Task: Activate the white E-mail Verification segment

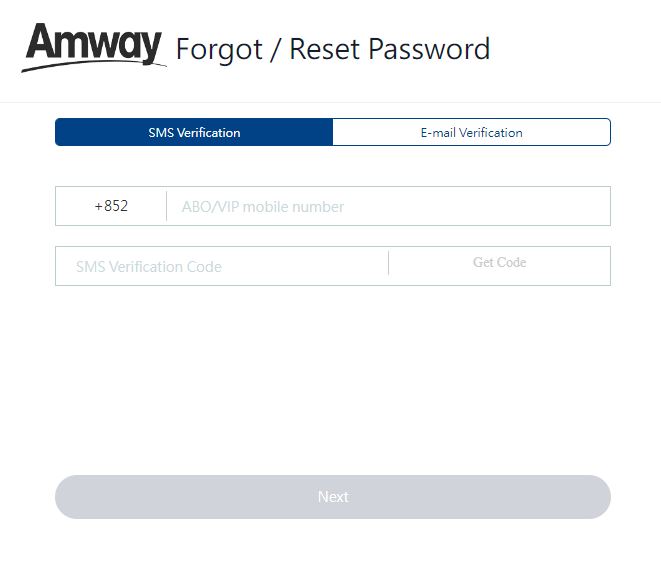Action: pyautogui.click(x=471, y=132)
